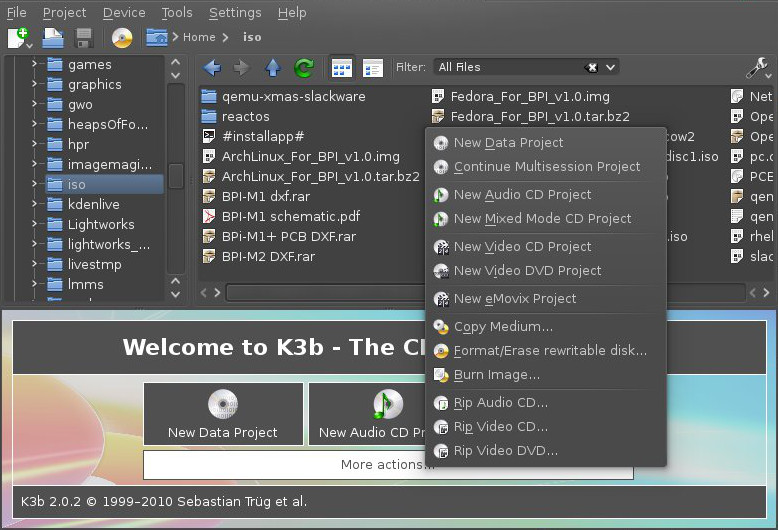Go up to the parent folder
This screenshot has width=778, height=530.
(272, 68)
